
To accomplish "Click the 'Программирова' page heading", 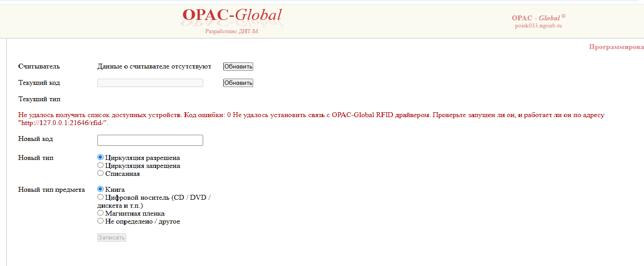I will point(616,47).
